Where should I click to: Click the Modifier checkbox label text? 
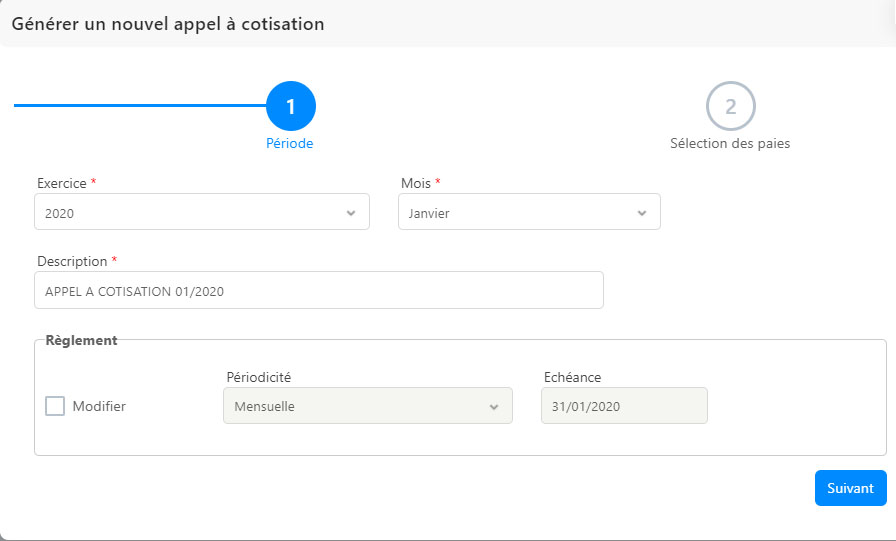click(99, 406)
